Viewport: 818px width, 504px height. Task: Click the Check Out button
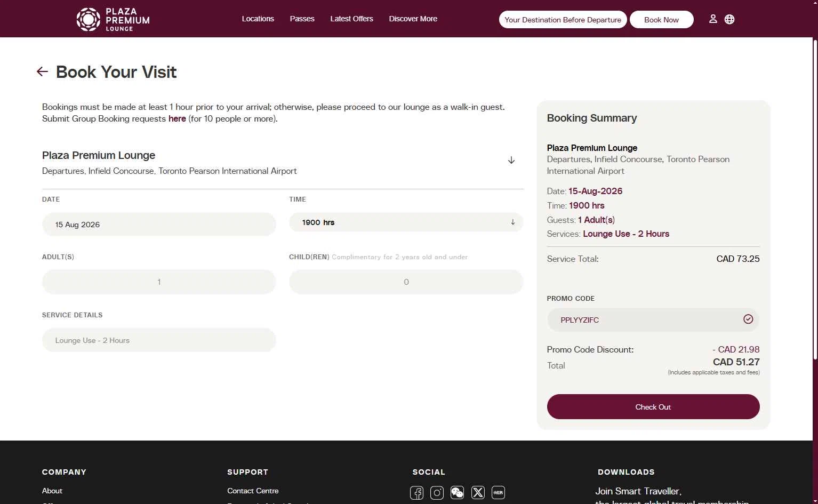pyautogui.click(x=653, y=407)
